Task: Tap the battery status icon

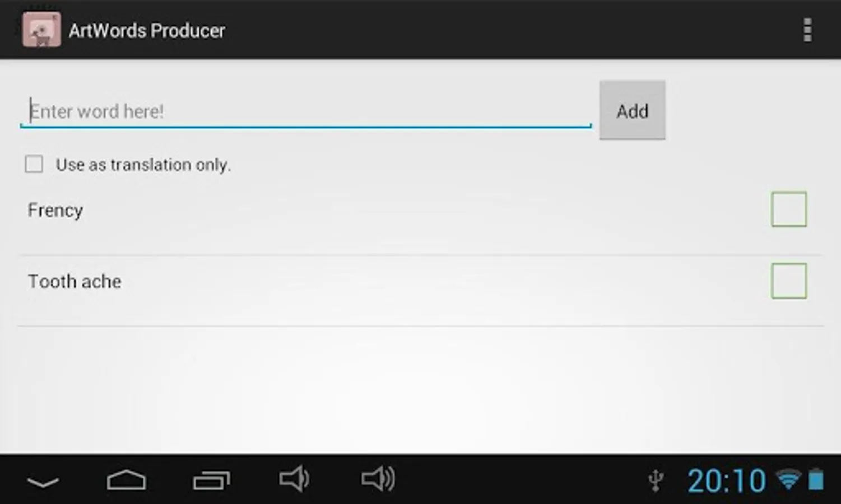Action: (x=816, y=480)
